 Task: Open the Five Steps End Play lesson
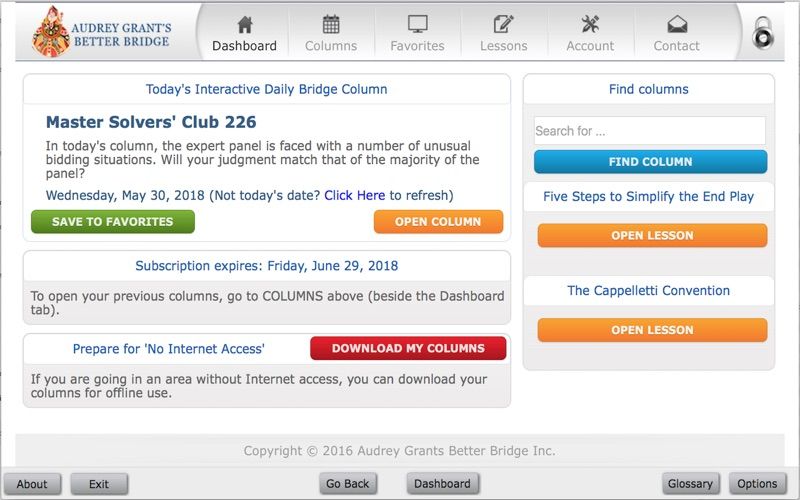(652, 236)
